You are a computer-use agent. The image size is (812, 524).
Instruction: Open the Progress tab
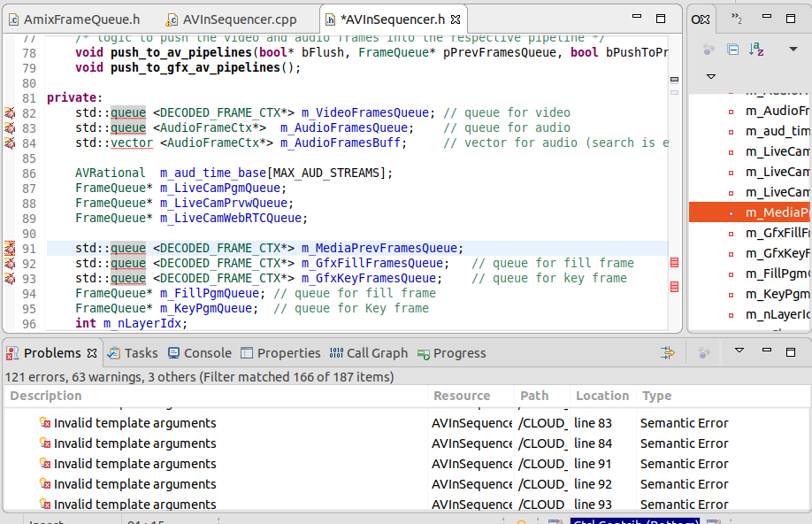[x=451, y=353]
